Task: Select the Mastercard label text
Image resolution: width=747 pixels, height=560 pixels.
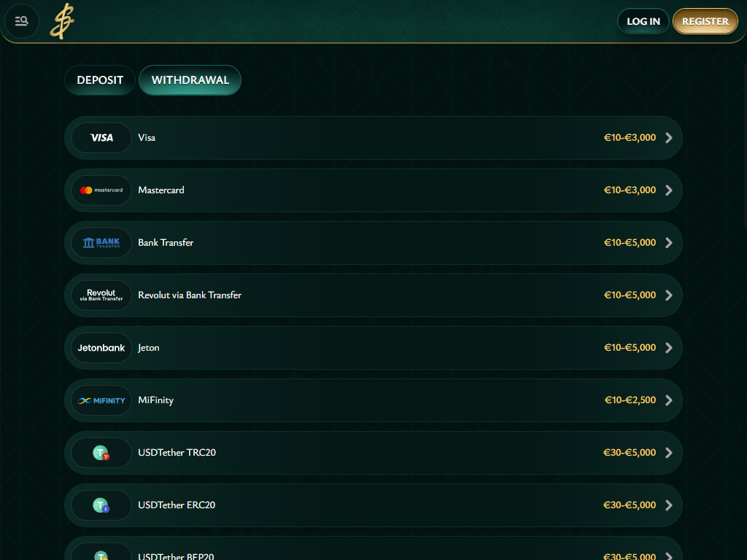Action: (x=161, y=190)
